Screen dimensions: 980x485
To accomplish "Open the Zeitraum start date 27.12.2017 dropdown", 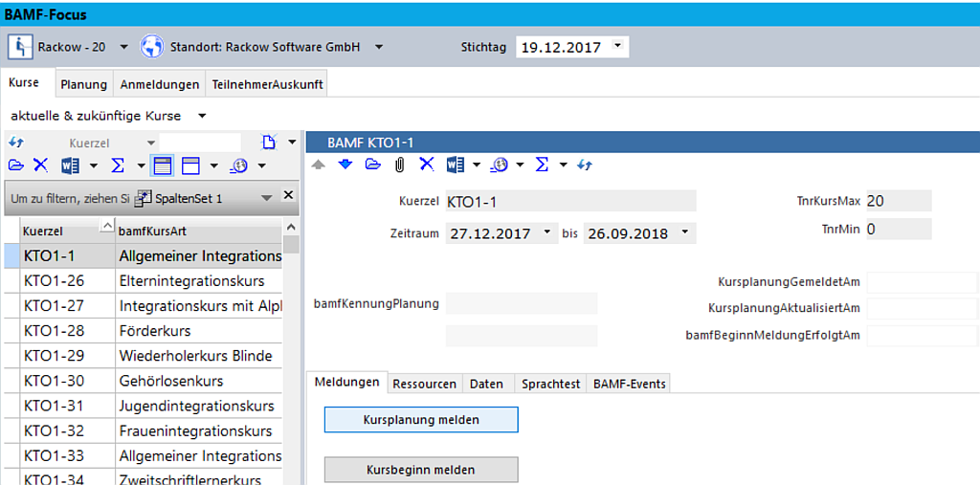I will (546, 231).
